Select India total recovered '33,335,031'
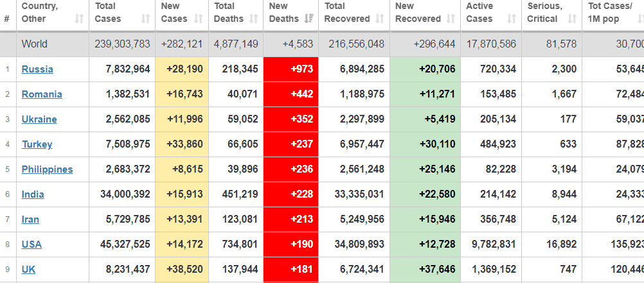 pyautogui.click(x=359, y=194)
